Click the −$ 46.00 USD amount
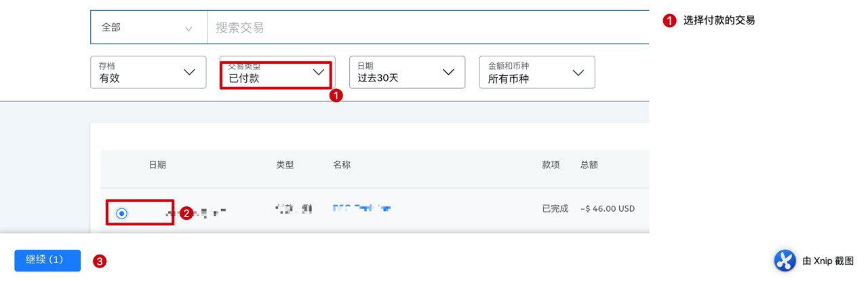Viewport: 868px width, 281px height. pyautogui.click(x=608, y=209)
